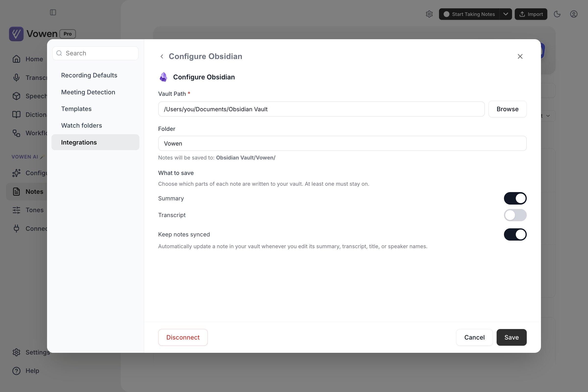Open the Notes document icon in sidebar
Screen dimensions: 588x392
coord(16,192)
